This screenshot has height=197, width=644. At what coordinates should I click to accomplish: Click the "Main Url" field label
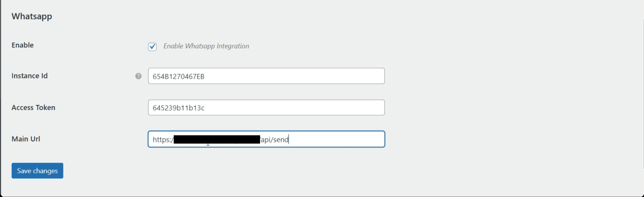[x=26, y=139]
